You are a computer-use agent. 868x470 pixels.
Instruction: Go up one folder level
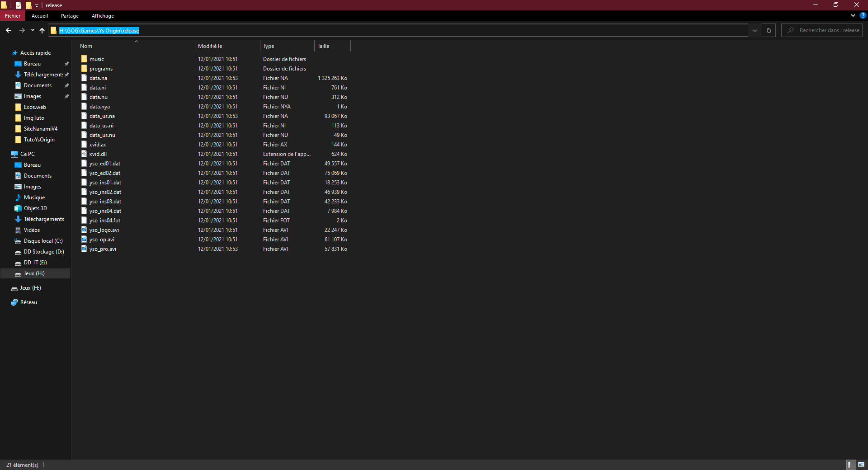tap(42, 30)
